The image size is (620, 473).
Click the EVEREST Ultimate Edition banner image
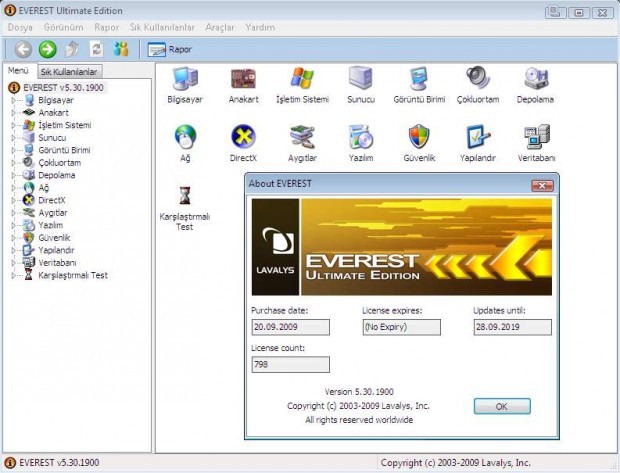(x=426, y=247)
